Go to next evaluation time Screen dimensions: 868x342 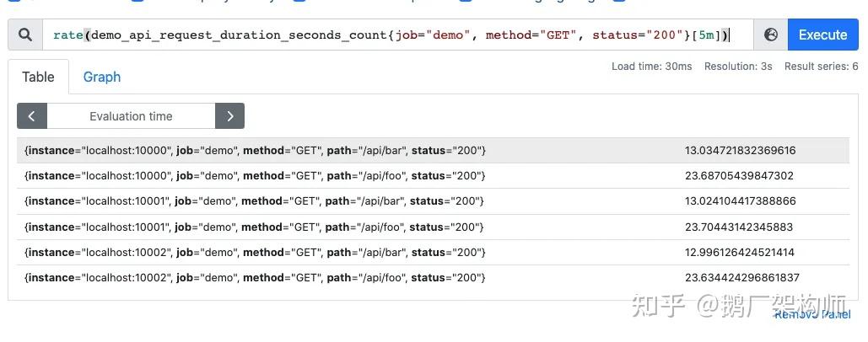point(229,116)
